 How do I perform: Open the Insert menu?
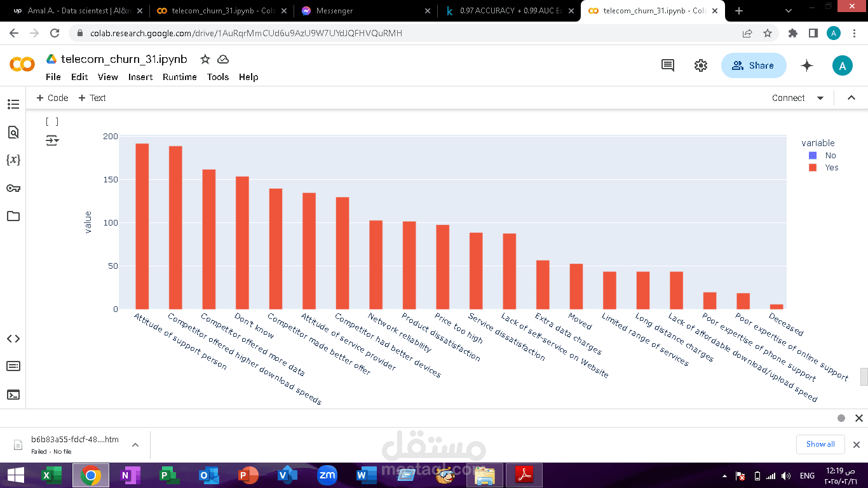pos(140,77)
